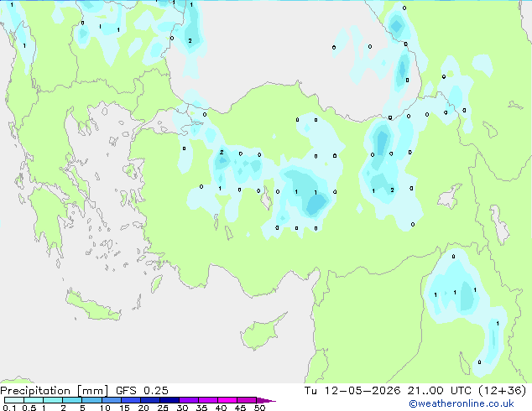
Task: Click the weatheronline.co.uk copyright link
Action: 462,403
